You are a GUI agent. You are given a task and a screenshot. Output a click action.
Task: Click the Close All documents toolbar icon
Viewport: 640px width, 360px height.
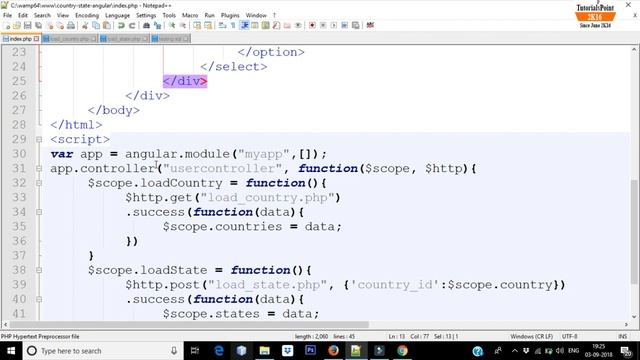[60, 25]
